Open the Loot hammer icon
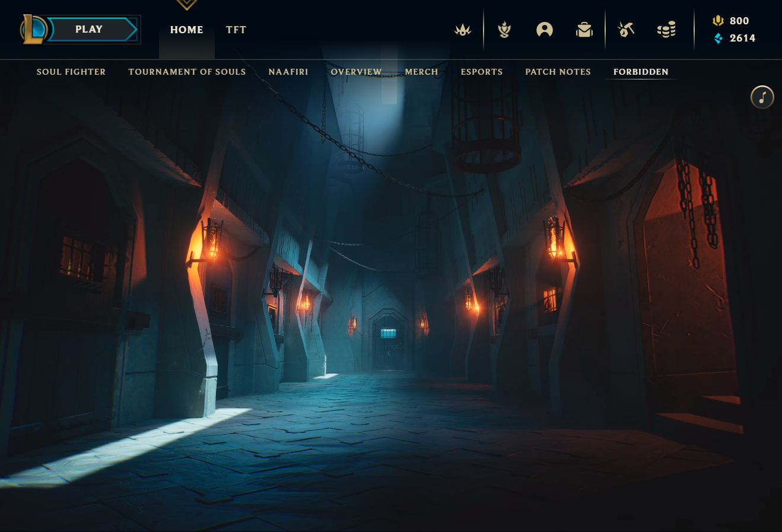The height and width of the screenshot is (532, 782). click(626, 30)
